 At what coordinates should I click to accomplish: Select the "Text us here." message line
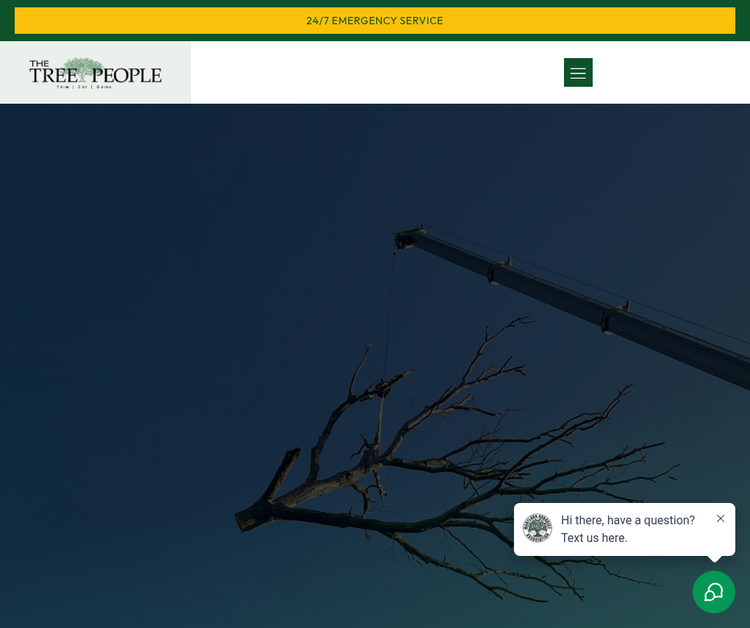(x=594, y=538)
